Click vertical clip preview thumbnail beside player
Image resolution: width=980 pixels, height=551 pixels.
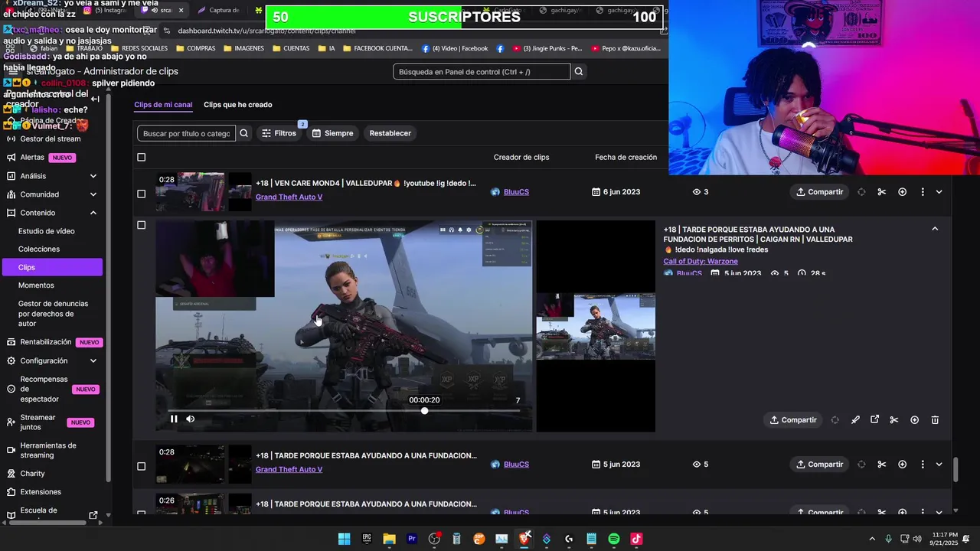[596, 326]
